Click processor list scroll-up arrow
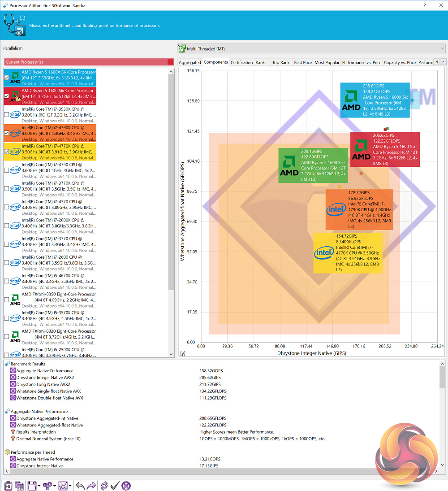448x491 pixels. click(x=171, y=72)
